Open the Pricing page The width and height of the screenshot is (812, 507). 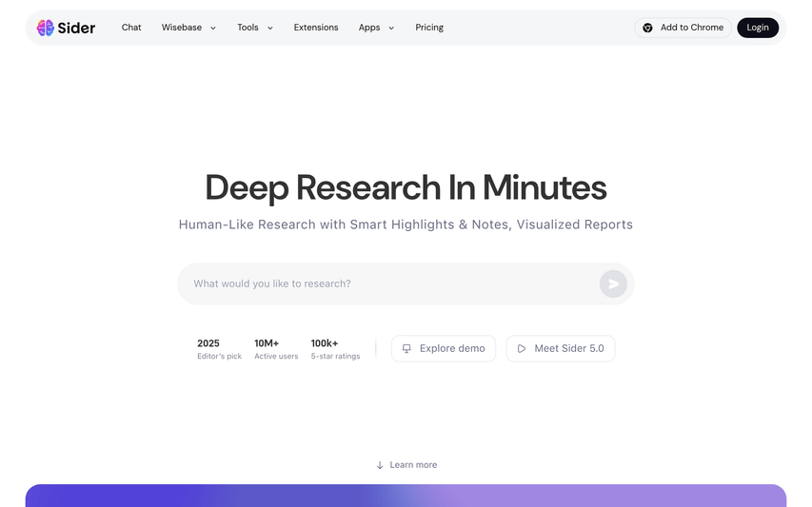tap(429, 28)
